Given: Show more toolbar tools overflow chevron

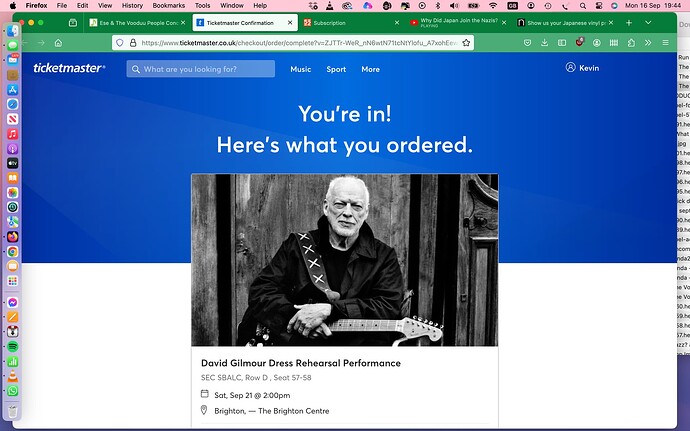Looking at the screenshot, I should [648, 43].
